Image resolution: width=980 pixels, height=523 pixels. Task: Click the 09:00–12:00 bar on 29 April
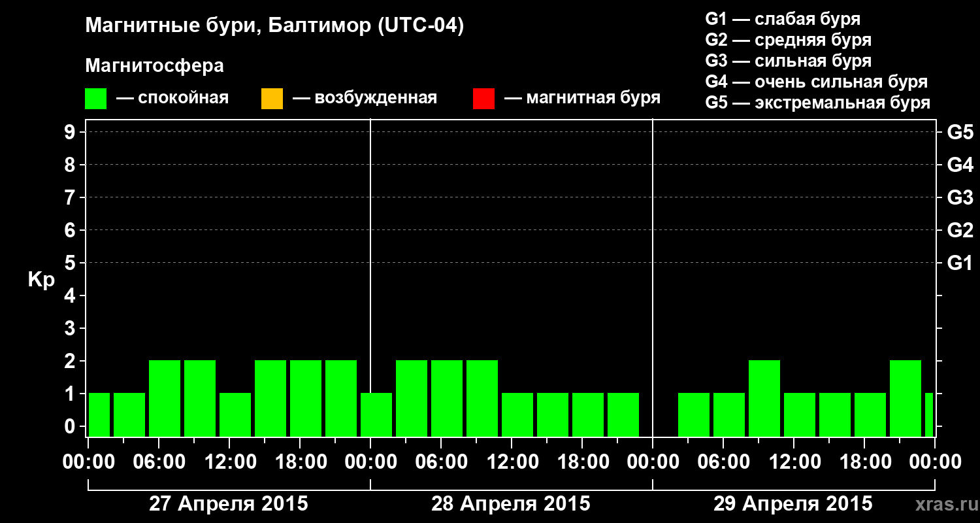pos(764,398)
